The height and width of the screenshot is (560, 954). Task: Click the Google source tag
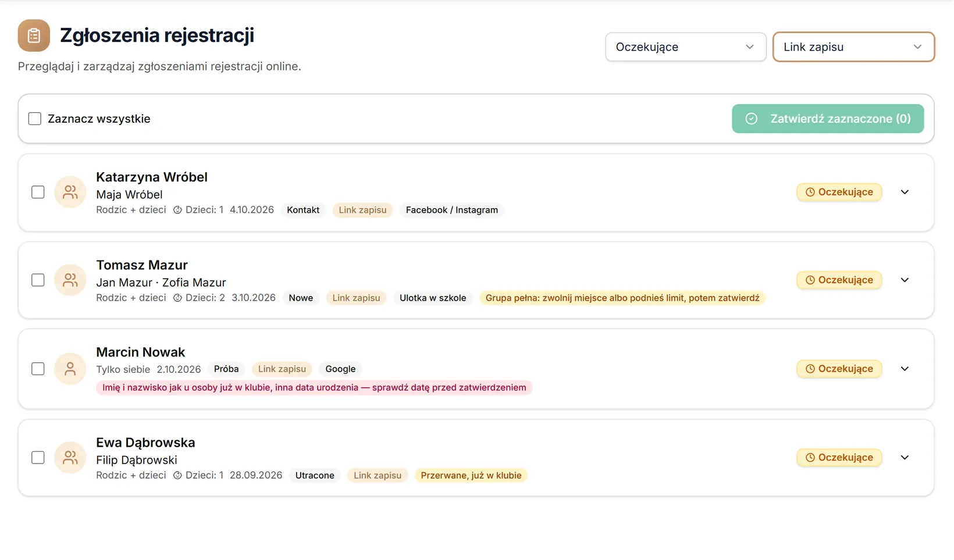(340, 369)
